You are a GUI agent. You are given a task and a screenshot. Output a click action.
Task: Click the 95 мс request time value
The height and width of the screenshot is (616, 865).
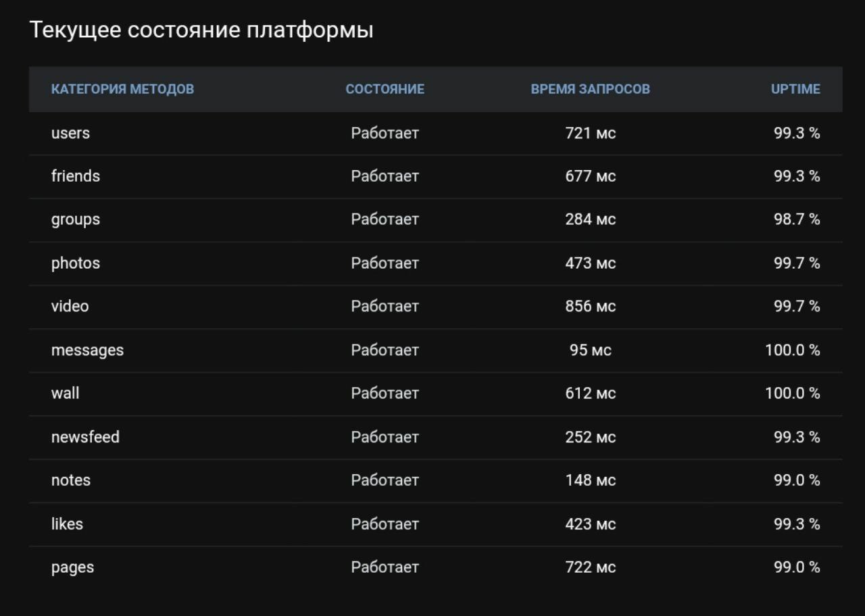(x=590, y=351)
